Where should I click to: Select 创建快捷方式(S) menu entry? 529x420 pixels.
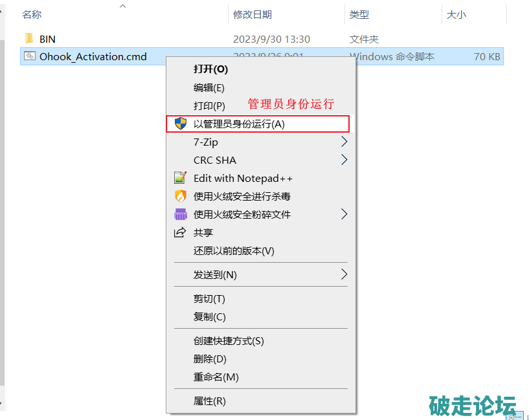pos(229,340)
